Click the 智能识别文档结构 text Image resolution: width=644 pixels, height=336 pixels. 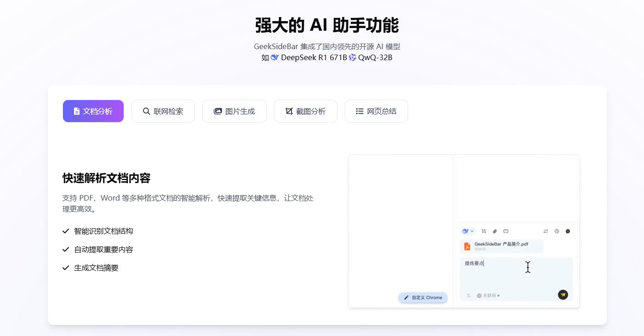pyautogui.click(x=103, y=231)
